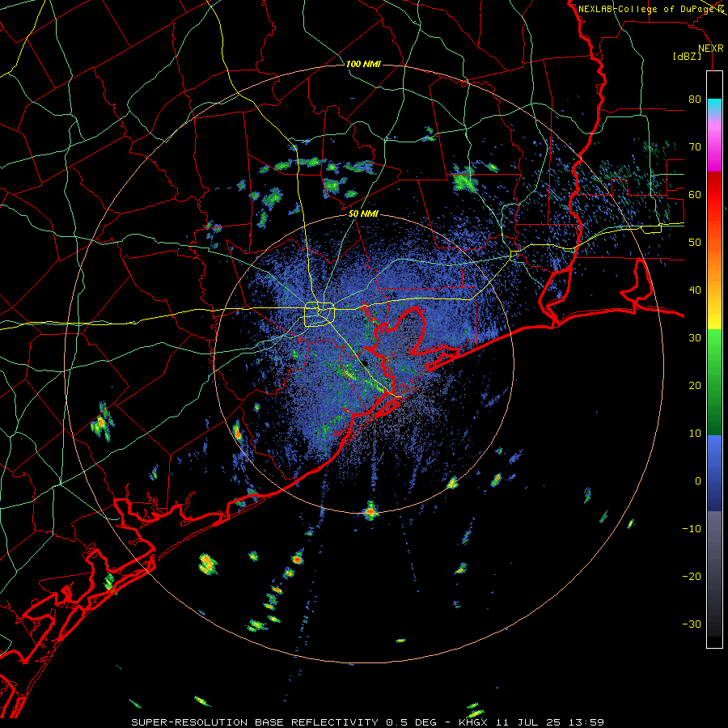Image resolution: width=728 pixels, height=728 pixels.
Task: Click the NEXR label above the scale
Action: coord(711,49)
